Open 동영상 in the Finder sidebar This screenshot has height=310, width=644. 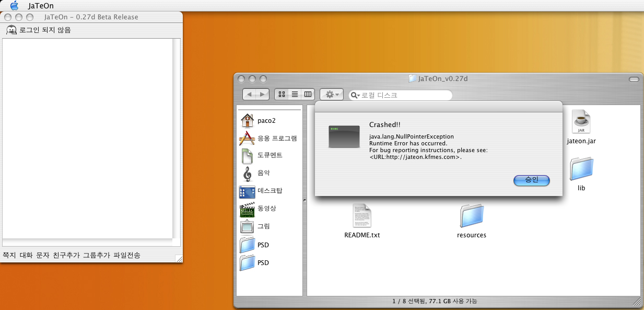tap(257, 209)
